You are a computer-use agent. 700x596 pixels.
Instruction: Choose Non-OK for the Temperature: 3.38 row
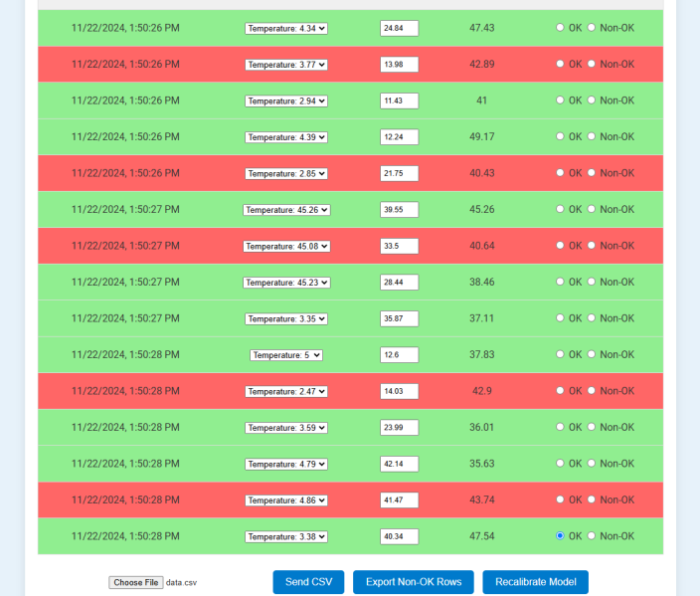pyautogui.click(x=592, y=536)
